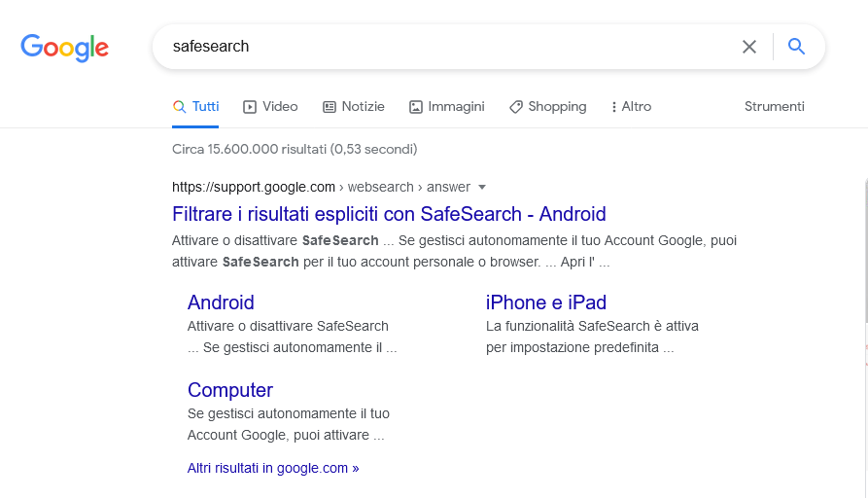Open the dropdown arrow beside the result URL
The width and height of the screenshot is (868, 498).
pos(481,187)
